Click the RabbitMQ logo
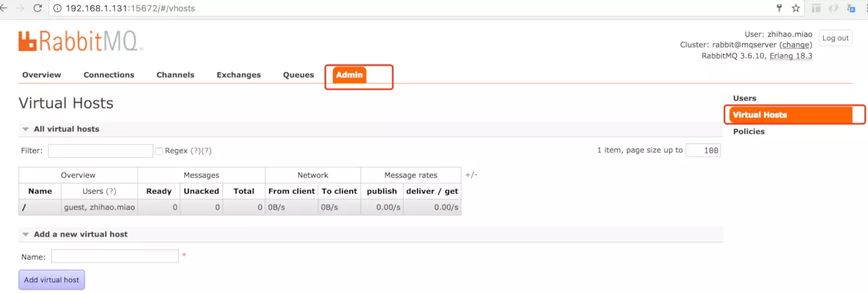Viewport: 868px width, 293px height. click(81, 41)
